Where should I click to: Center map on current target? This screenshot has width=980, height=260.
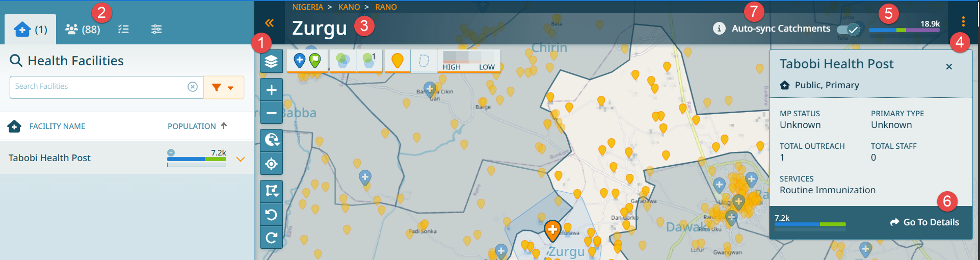click(x=271, y=164)
